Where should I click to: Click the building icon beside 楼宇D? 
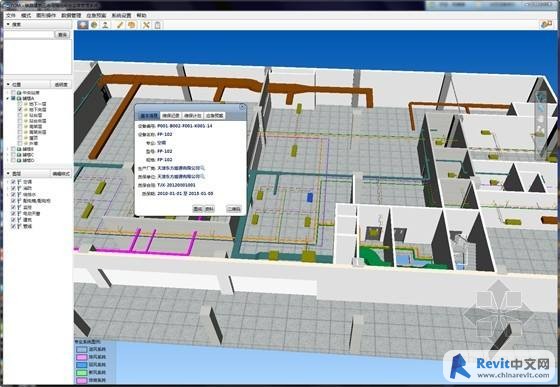(19, 160)
